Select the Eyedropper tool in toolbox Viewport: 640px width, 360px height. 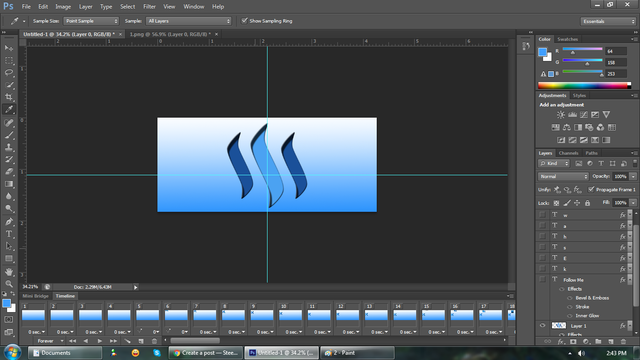point(9,109)
